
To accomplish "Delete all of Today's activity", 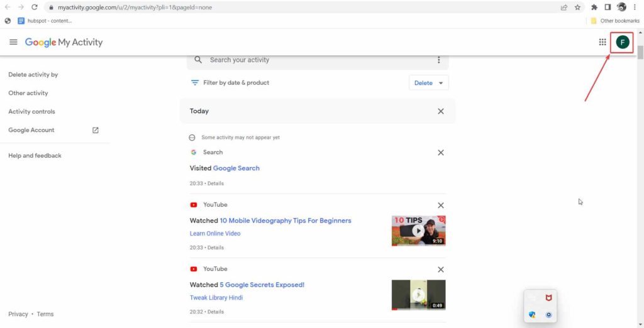I will [x=441, y=111].
